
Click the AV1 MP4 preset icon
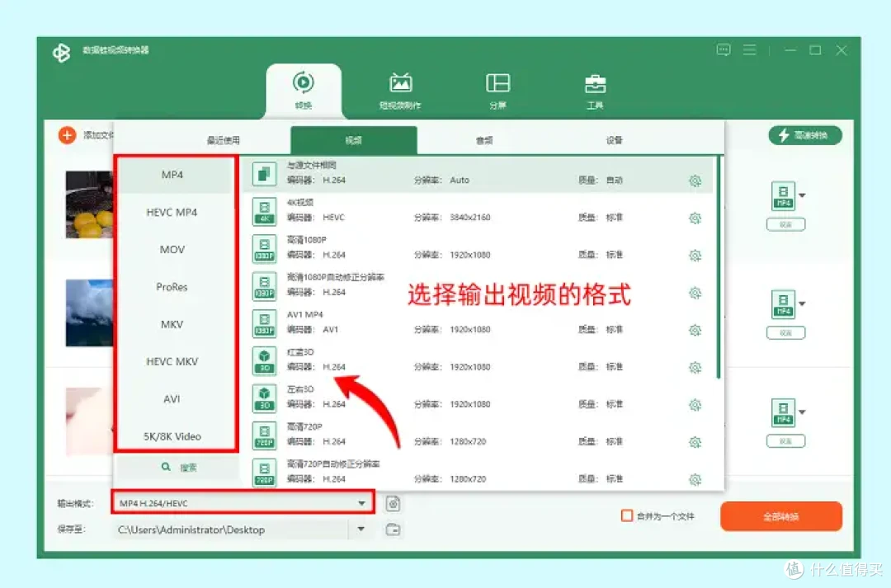(264, 323)
